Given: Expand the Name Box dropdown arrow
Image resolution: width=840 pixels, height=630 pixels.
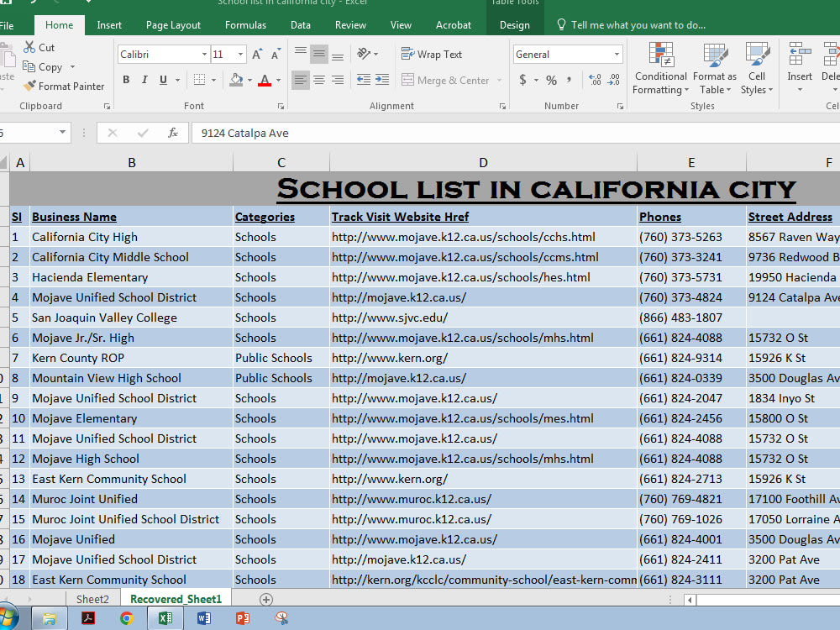Looking at the screenshot, I should [63, 133].
